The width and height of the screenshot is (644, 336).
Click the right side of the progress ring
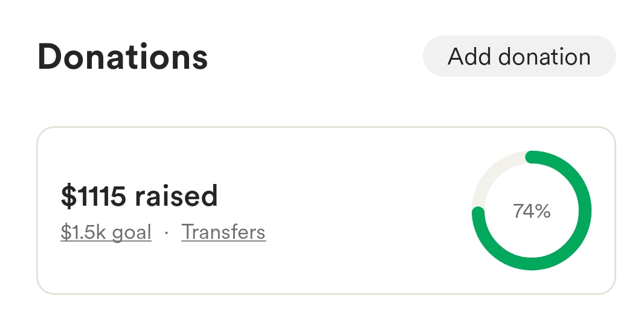tap(585, 211)
